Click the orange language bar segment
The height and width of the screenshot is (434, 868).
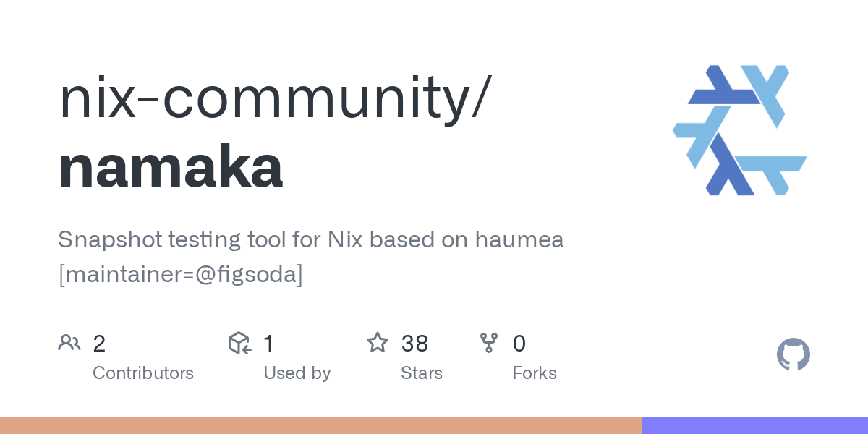(321, 425)
